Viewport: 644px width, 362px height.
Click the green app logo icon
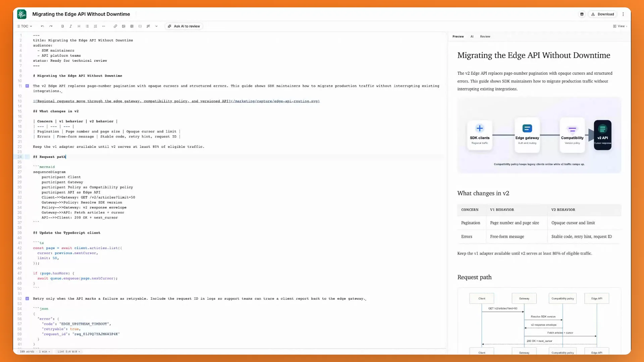pos(22,14)
